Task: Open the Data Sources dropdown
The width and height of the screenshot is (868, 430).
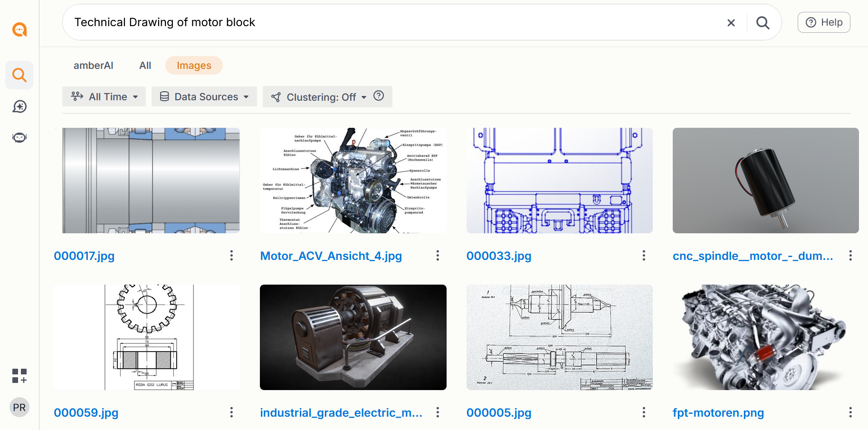Action: (204, 96)
